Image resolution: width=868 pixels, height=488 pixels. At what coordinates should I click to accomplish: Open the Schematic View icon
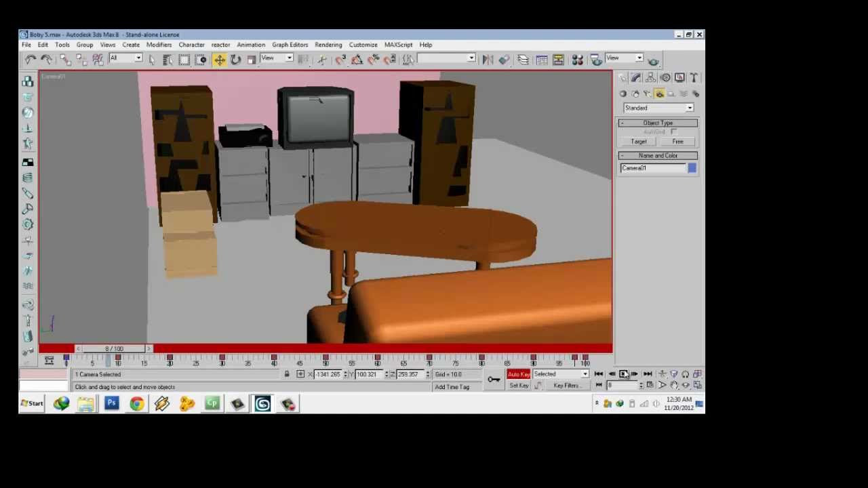558,60
